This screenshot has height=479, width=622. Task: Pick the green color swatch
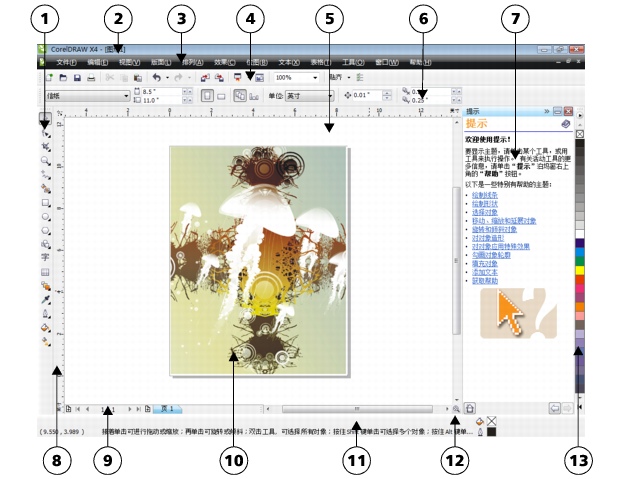coord(580,261)
